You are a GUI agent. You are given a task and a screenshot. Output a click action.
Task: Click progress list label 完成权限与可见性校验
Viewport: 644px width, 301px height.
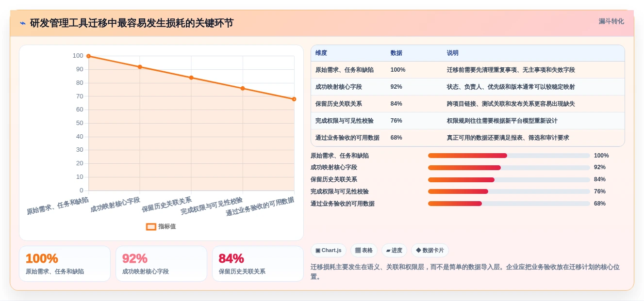pyautogui.click(x=340, y=191)
